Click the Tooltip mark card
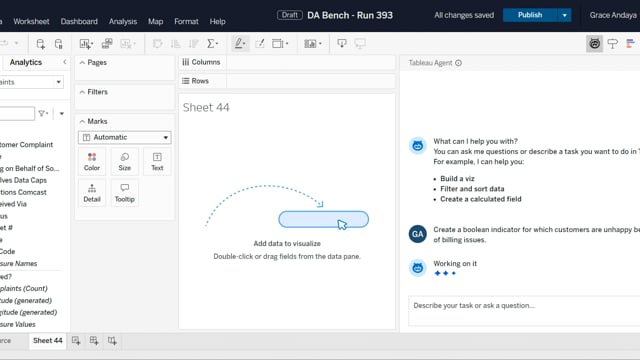This screenshot has height=360, width=640. [x=124, y=193]
